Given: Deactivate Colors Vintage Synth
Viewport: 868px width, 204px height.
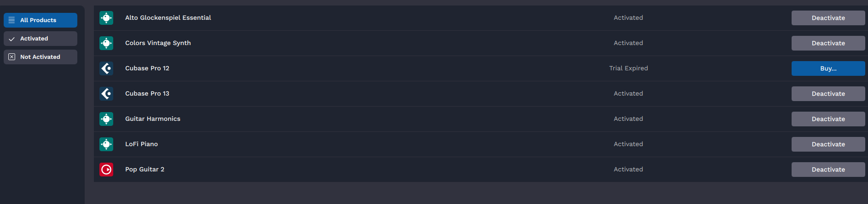Looking at the screenshot, I should pos(828,43).
